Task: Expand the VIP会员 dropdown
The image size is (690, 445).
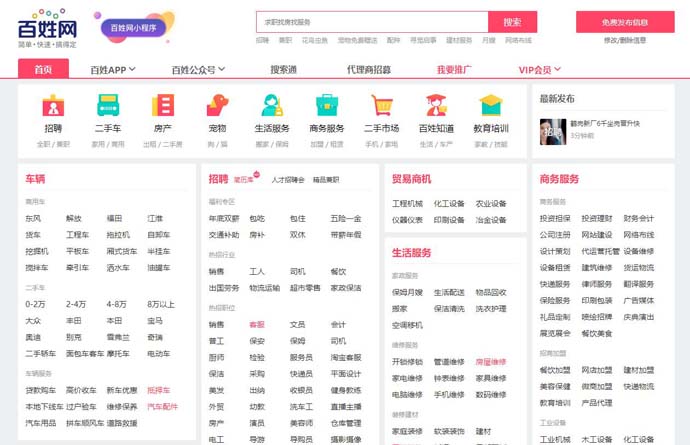Action: (x=540, y=70)
